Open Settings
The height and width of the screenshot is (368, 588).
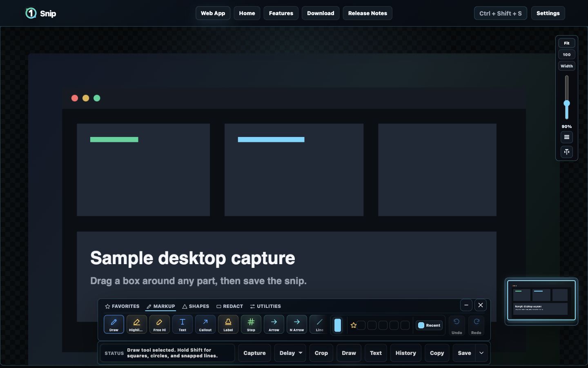[548, 13]
